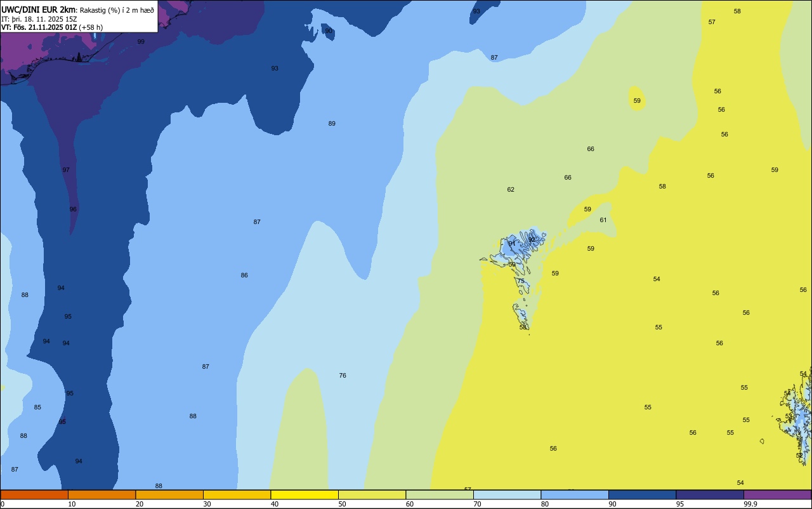812x509 pixels.
Task: Click the '40' legend scale label
Action: pos(275,504)
